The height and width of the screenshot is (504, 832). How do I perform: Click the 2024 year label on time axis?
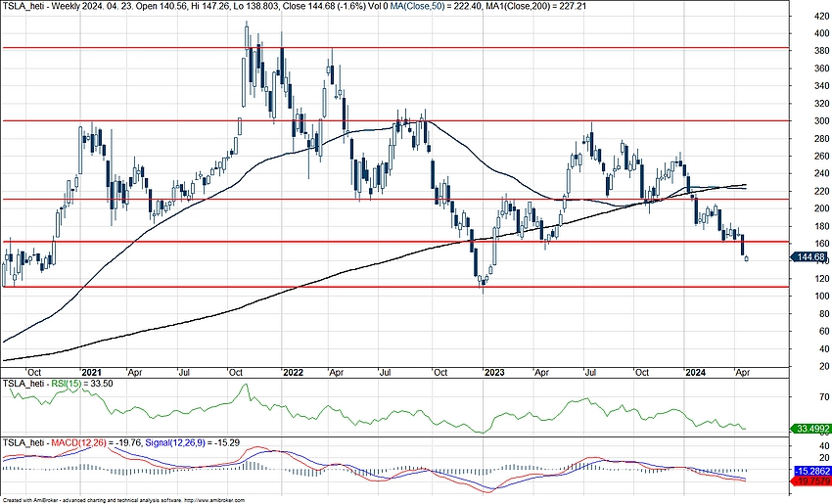pyautogui.click(x=696, y=373)
